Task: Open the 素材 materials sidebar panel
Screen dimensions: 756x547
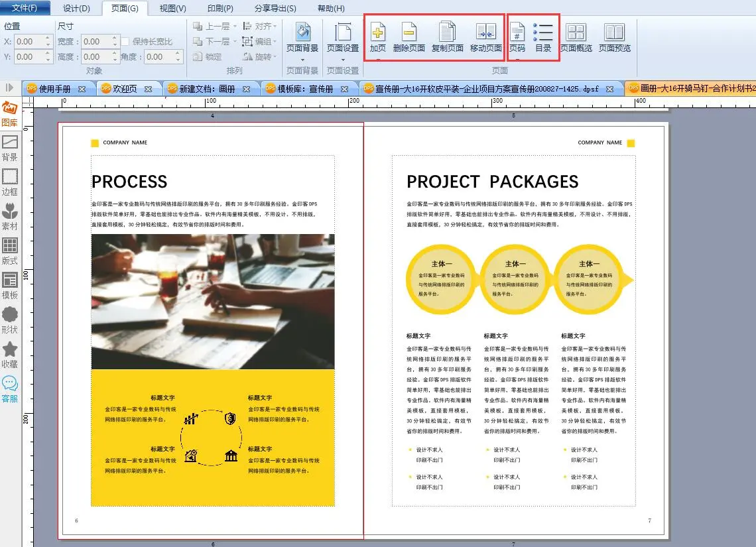Action: tap(10, 217)
